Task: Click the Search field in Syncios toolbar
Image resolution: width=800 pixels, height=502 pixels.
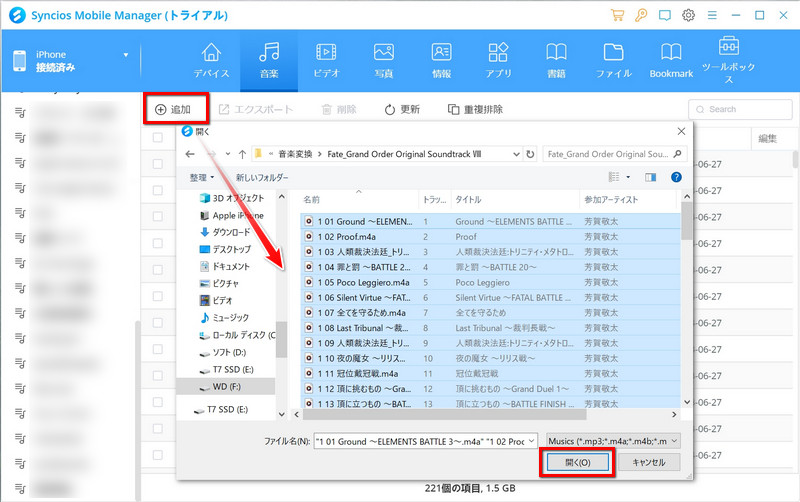Action: pos(740,109)
